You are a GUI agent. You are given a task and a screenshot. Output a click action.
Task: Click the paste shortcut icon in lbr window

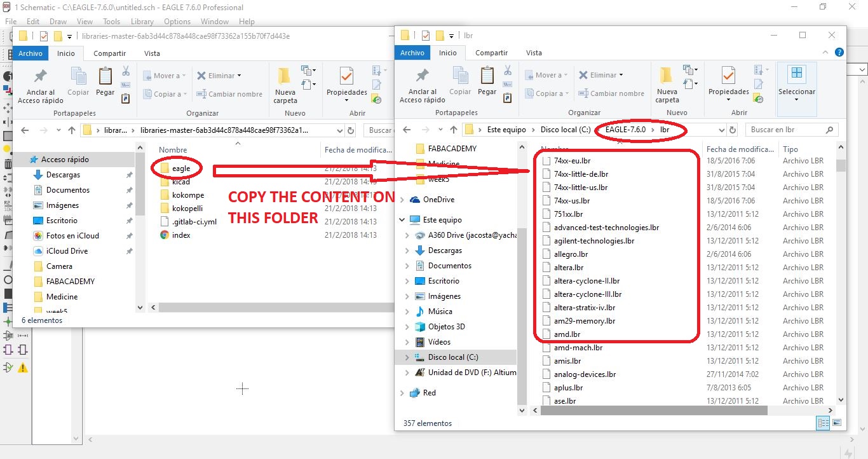508,98
